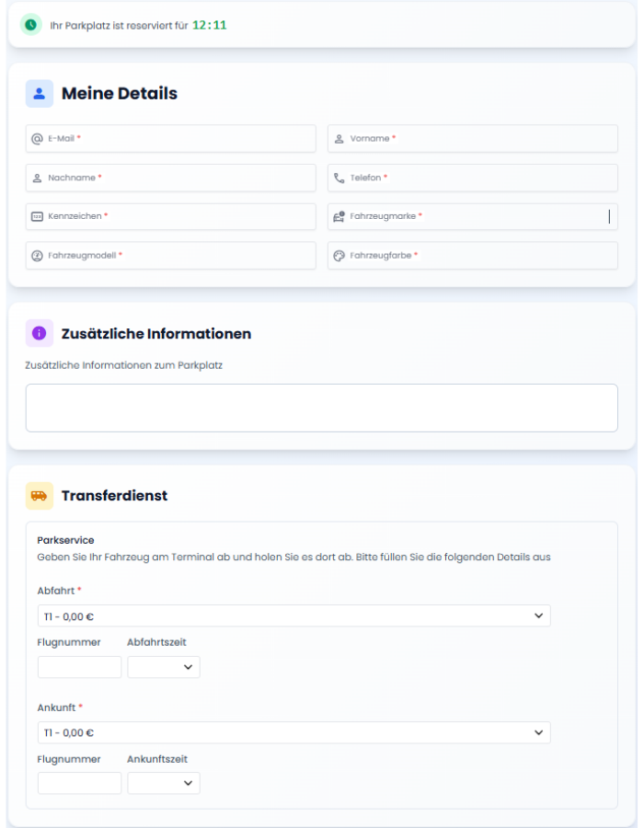Expand the Ankunftszeit time dropdown
Screen dimensions: 644x828
pos(164,783)
